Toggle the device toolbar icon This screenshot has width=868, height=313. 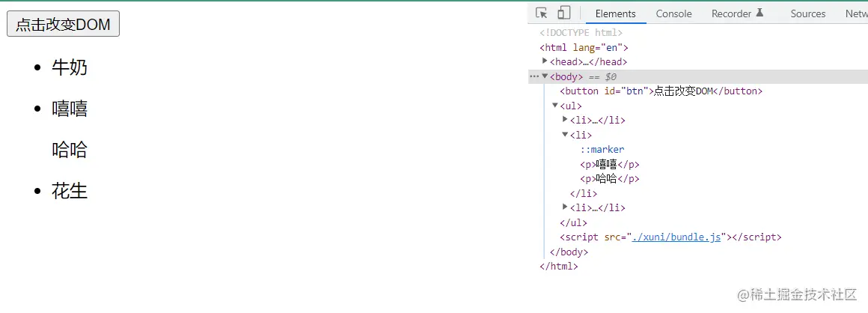point(563,13)
